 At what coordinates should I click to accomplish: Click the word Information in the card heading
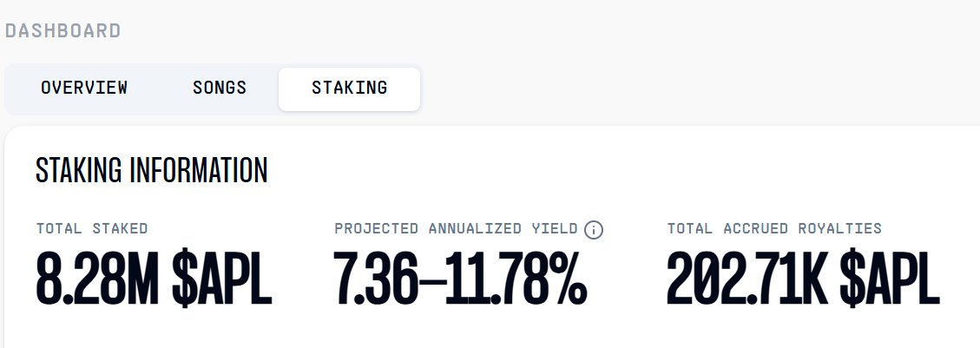point(198,170)
